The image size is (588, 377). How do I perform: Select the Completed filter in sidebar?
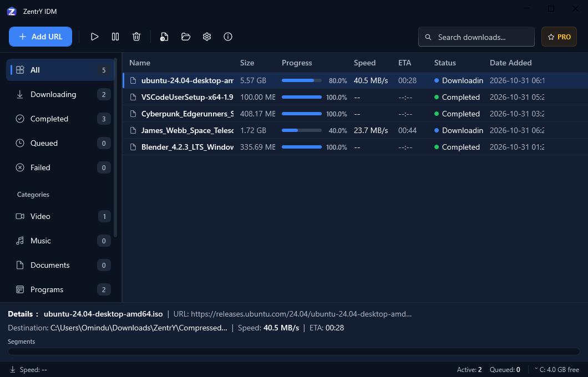(60, 119)
